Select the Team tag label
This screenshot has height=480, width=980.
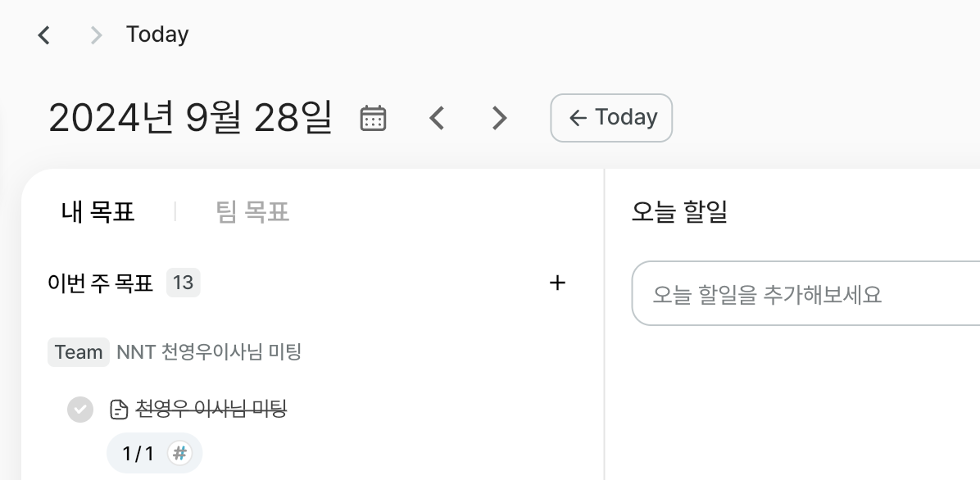click(x=78, y=352)
